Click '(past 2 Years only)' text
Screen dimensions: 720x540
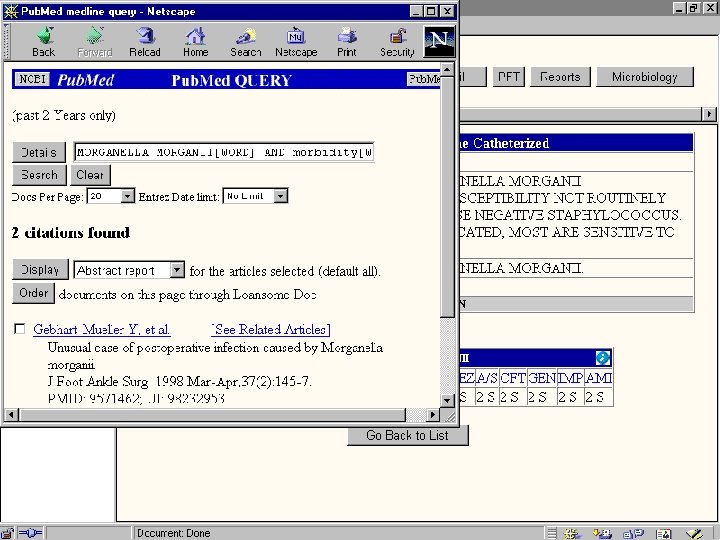tap(64, 115)
